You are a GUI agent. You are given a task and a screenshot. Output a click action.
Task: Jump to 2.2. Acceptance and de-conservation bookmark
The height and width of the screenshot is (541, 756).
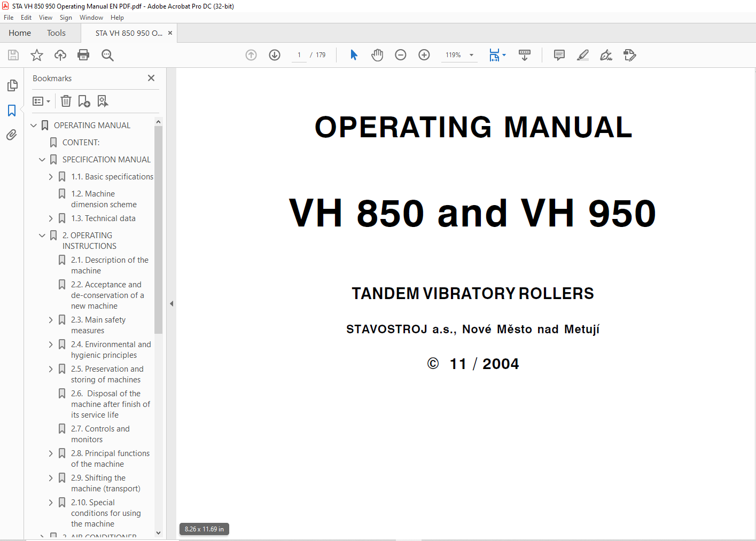coord(107,295)
